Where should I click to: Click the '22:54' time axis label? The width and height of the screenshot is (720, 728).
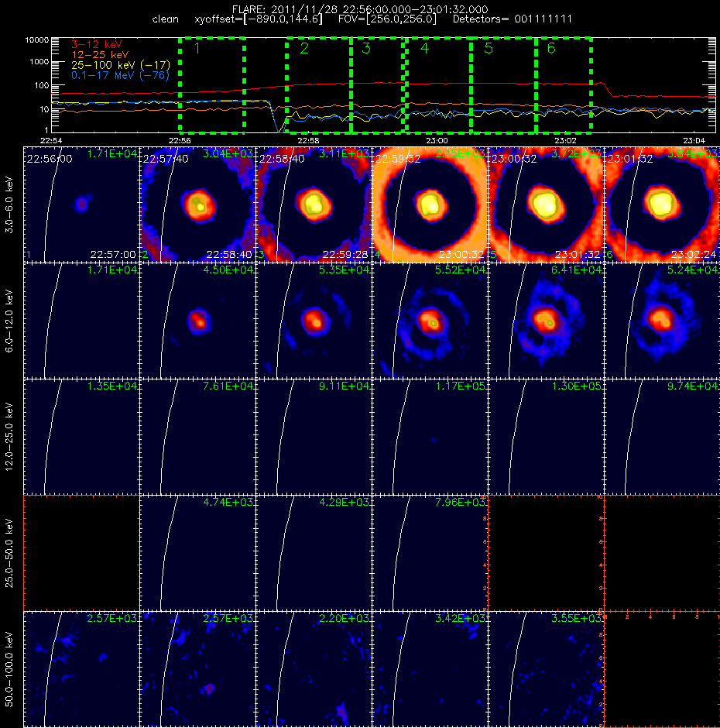tap(51, 140)
